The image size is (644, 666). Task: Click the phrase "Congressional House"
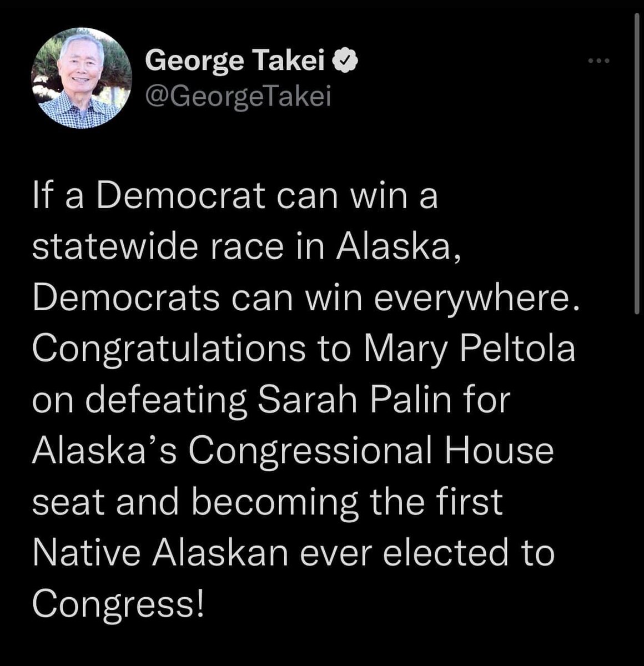tap(371, 451)
